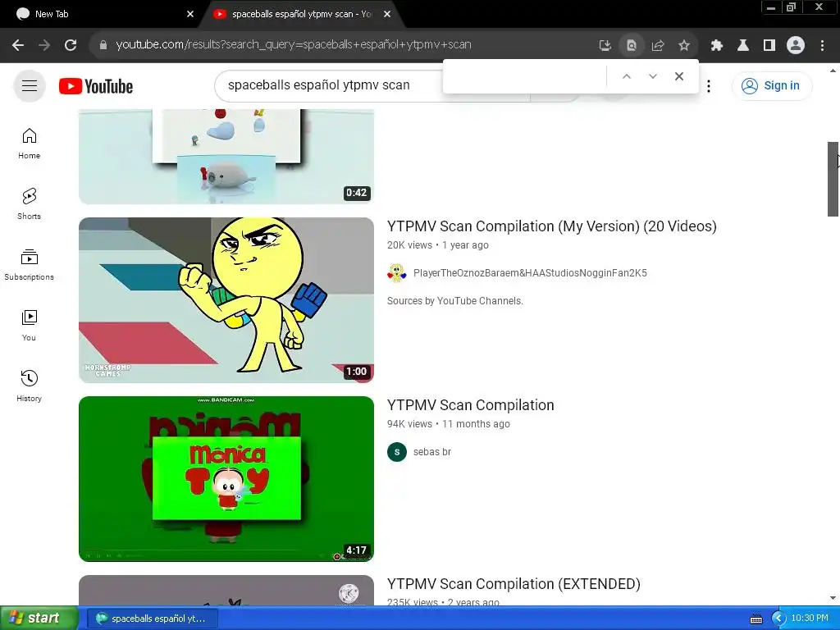Screen dimensions: 840x630
Task: Expand hidden system tray icons
Action: (x=778, y=619)
